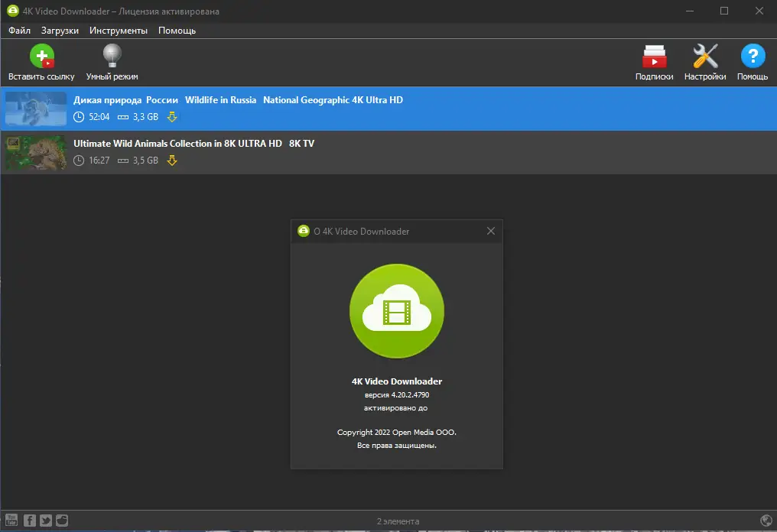
Task: Start download of Wildlife in Russia video
Action: click(171, 117)
